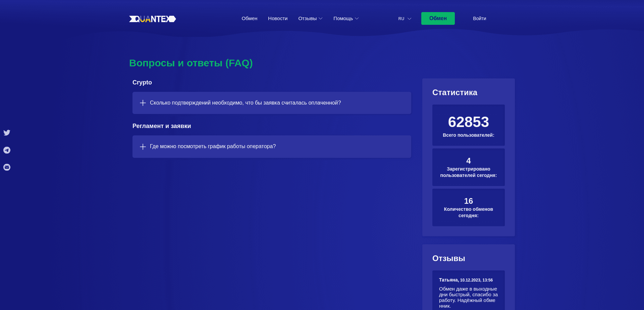This screenshot has height=310, width=644.
Task: Click the QUANTEX logo
Action: 152,19
